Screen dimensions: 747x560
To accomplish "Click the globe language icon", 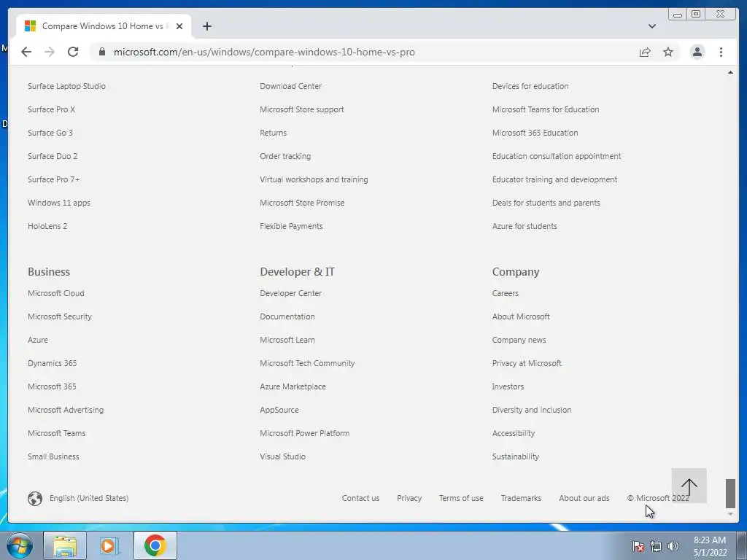I will (x=35, y=498).
